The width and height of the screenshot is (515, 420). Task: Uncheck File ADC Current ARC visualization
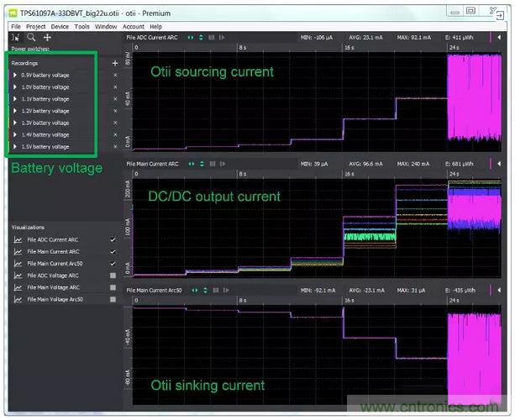(x=113, y=239)
